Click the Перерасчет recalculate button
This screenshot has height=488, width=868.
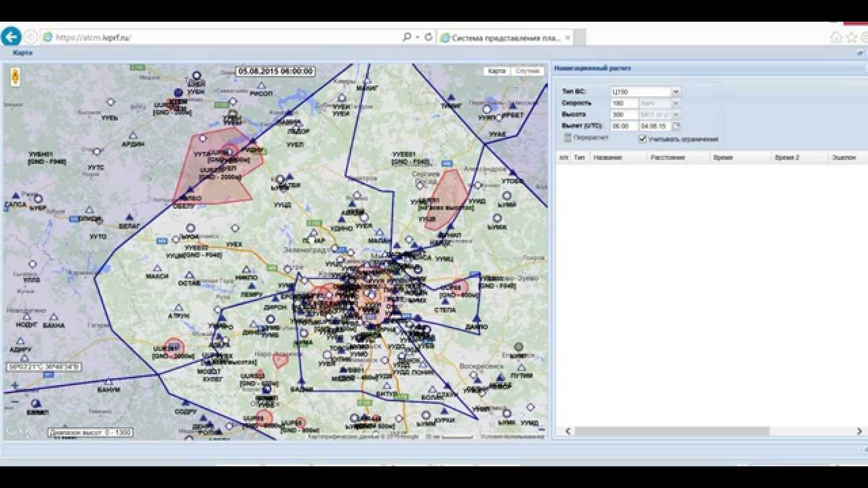coord(586,138)
